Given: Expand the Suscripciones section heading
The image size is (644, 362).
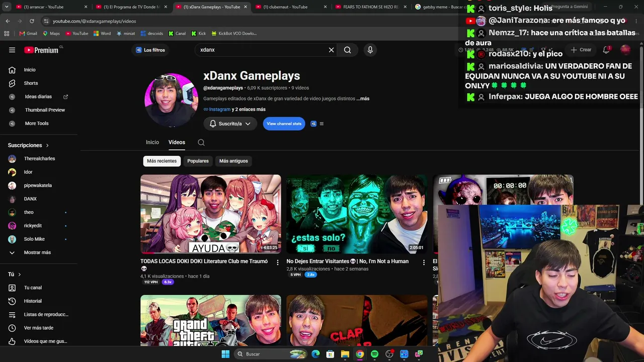Looking at the screenshot, I should coord(29,145).
